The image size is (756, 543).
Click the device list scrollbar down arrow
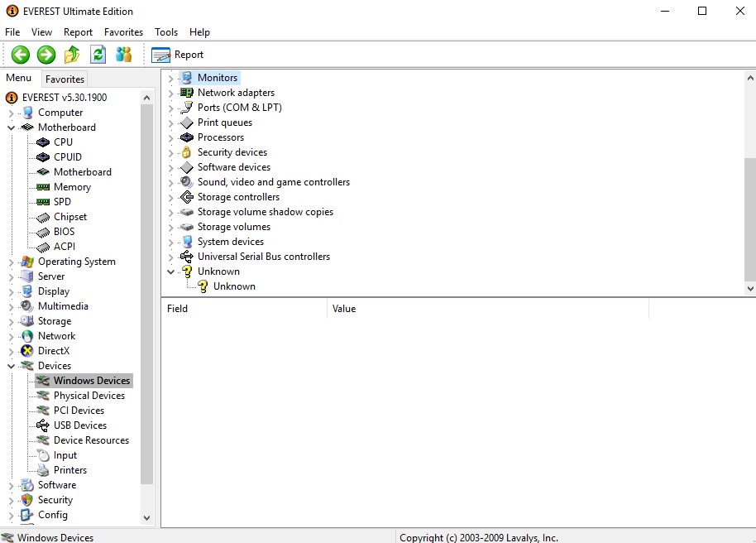[750, 289]
